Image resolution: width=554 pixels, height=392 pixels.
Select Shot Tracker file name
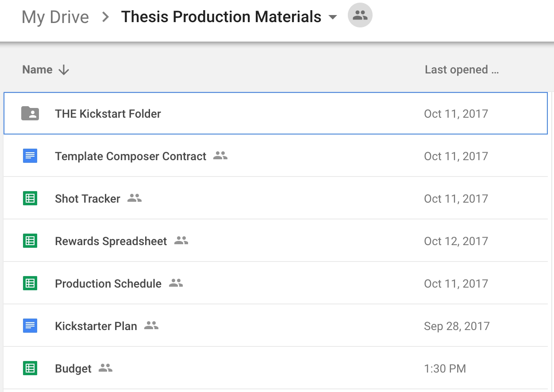(88, 199)
